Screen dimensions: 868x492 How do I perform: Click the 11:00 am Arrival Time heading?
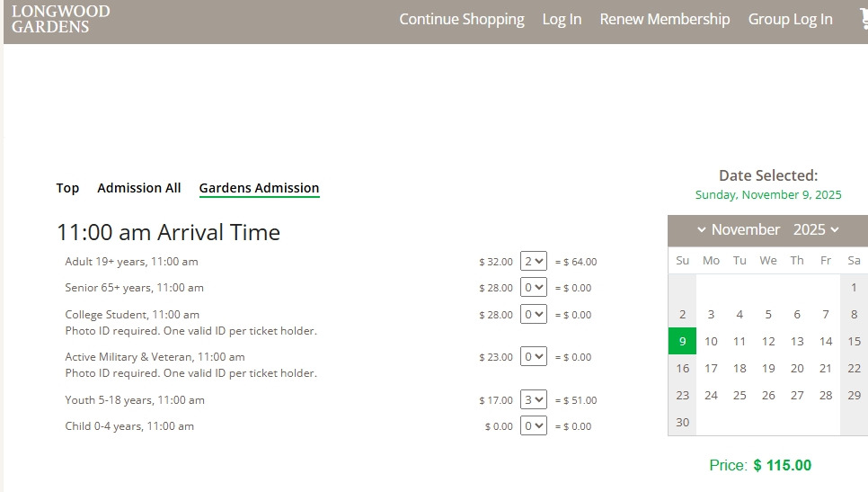point(168,232)
